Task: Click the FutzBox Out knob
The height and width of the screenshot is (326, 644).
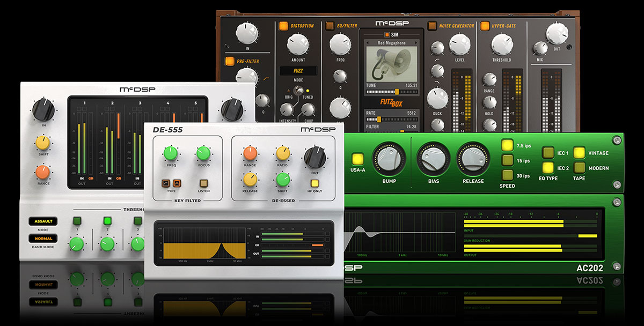Action: (557, 34)
